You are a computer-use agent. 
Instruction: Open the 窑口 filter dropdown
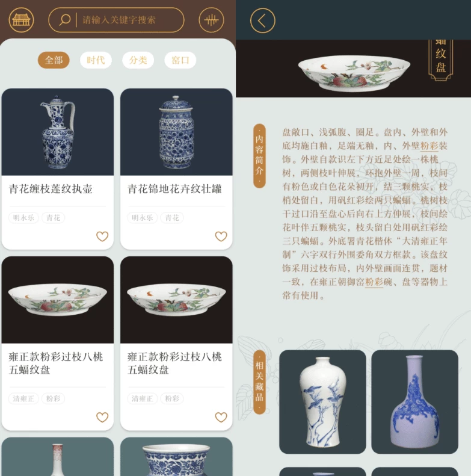tap(180, 60)
